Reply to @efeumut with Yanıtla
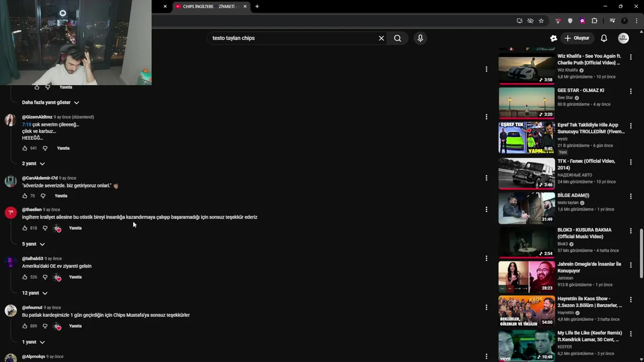Viewport: 644px width, 362px height. click(x=75, y=326)
